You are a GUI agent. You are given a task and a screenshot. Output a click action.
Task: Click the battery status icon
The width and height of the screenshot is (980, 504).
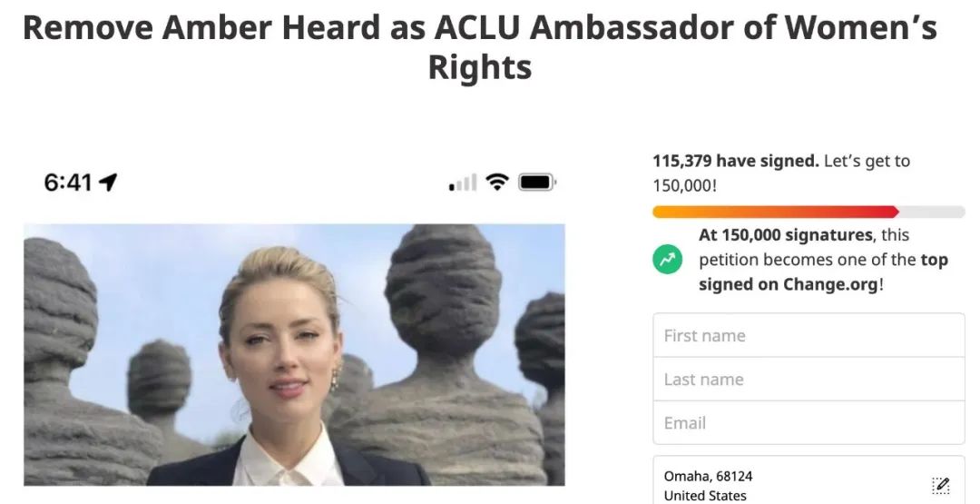pyautogui.click(x=537, y=182)
